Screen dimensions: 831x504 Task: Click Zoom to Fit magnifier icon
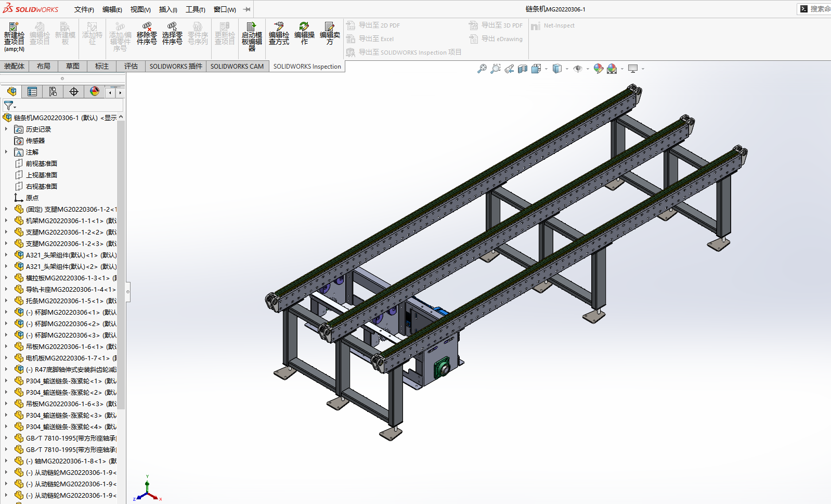482,69
